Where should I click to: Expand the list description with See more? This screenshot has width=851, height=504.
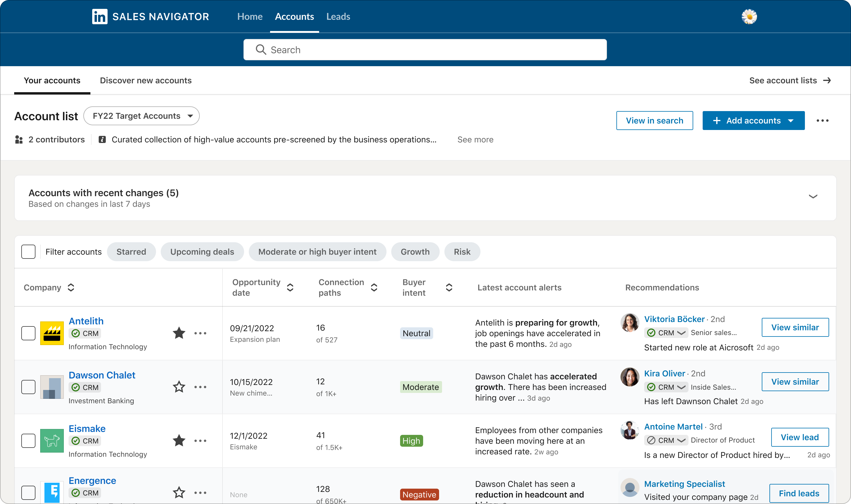(x=475, y=139)
